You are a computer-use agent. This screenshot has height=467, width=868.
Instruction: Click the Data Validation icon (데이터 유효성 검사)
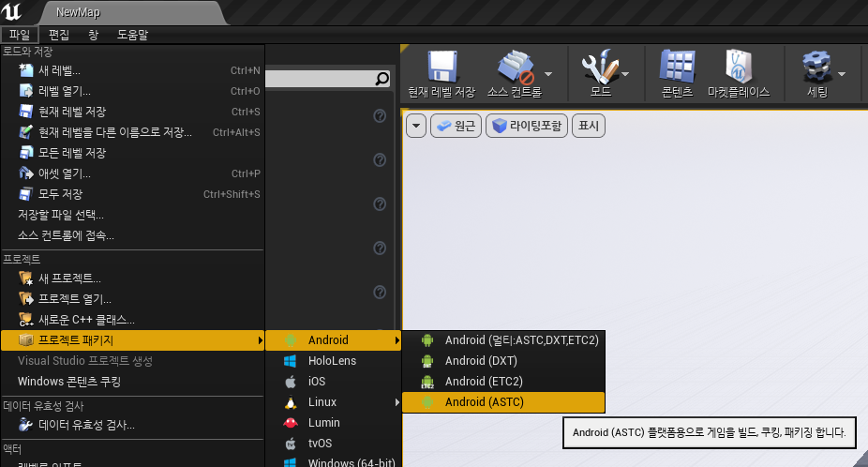point(26,425)
